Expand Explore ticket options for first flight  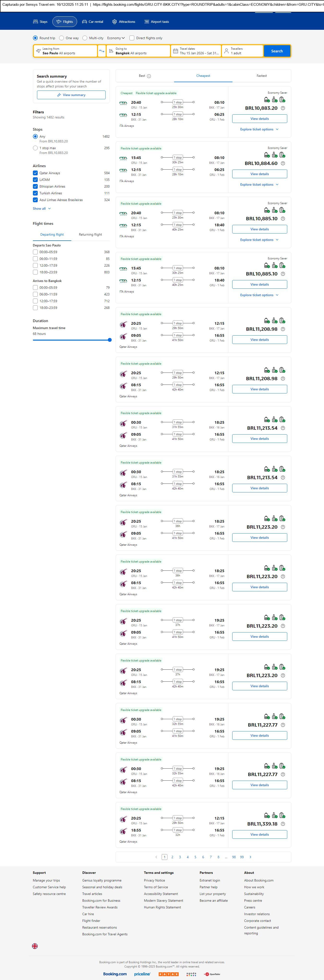[x=259, y=129]
